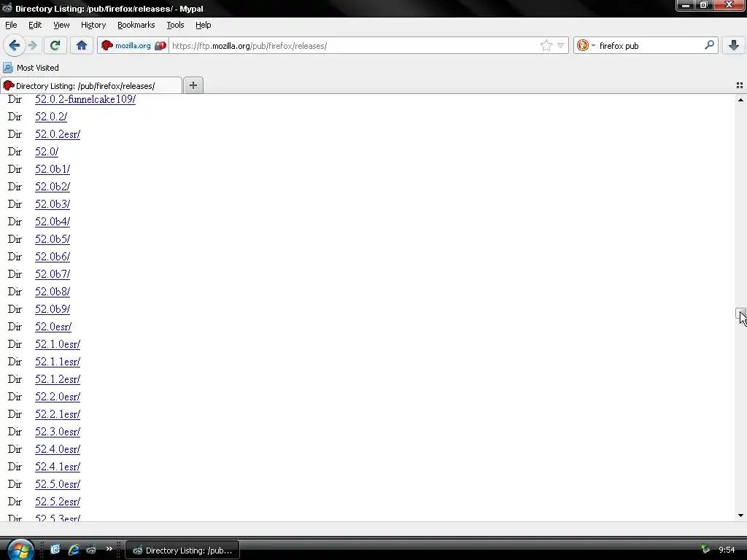Viewport: 747px width, 560px height.
Task: Open the Tools menu
Action: pyautogui.click(x=175, y=25)
